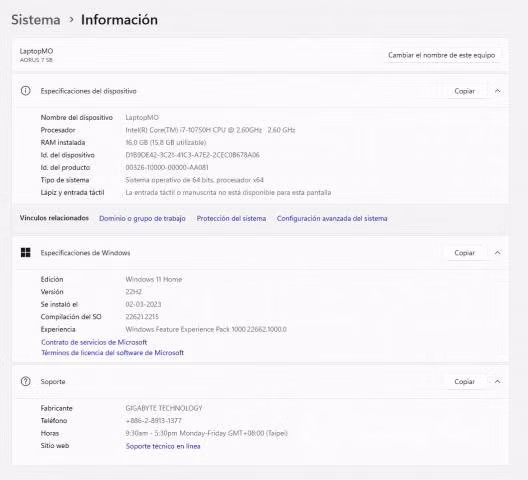Click the Sitio web label
The width and height of the screenshot is (528, 480).
(x=55, y=446)
